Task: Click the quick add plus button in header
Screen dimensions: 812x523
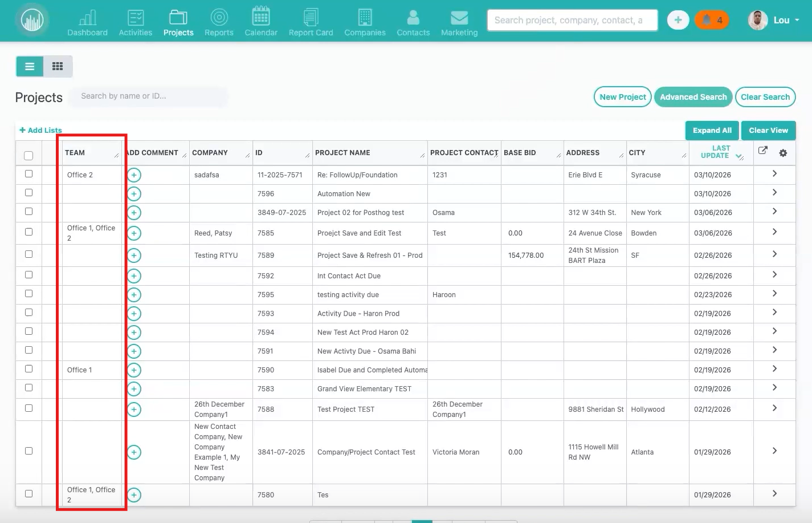Action: 678,20
